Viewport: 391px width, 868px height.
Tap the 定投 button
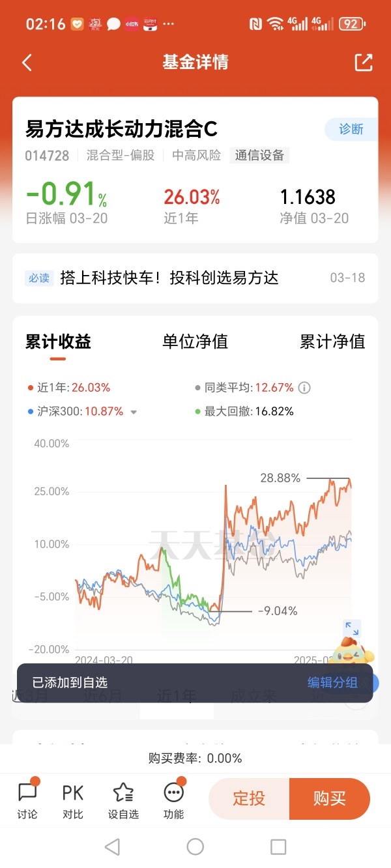pyautogui.click(x=249, y=798)
